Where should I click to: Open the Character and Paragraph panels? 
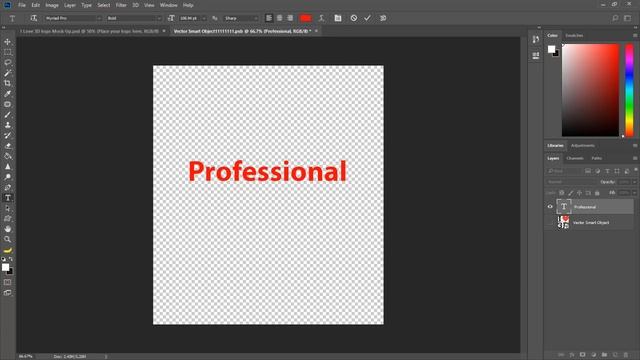338,18
